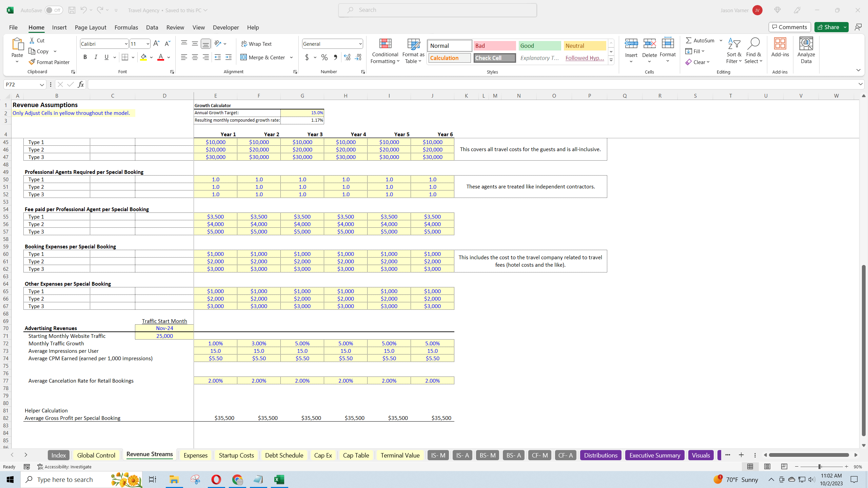Open Sort & Filter options

point(734,51)
